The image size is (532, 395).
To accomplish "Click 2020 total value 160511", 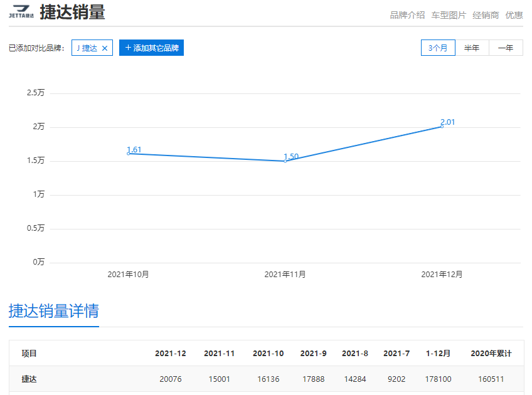I will click(x=491, y=379).
